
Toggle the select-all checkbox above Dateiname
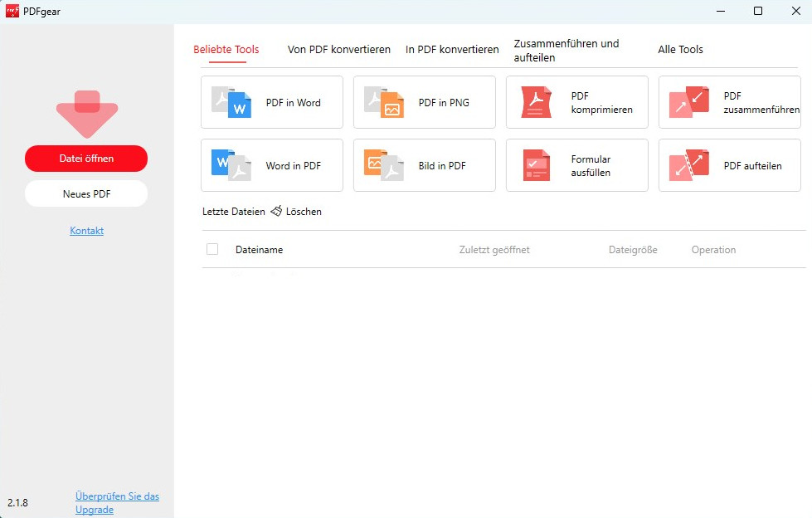click(x=212, y=249)
